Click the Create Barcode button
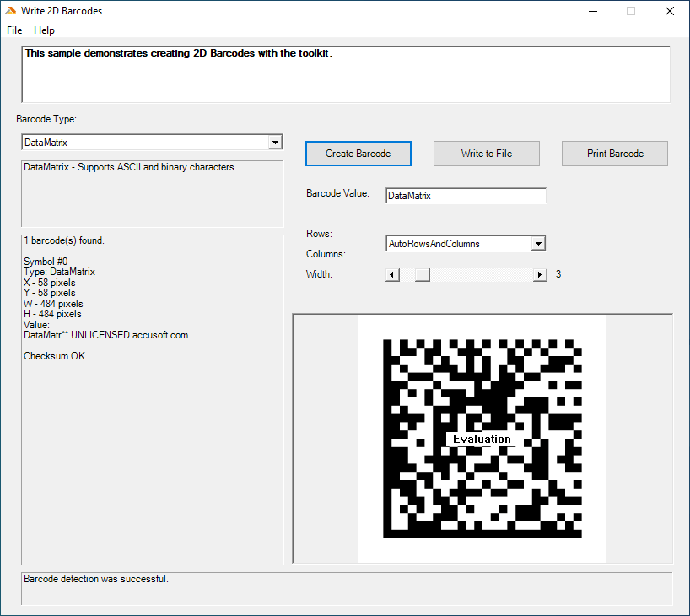Screen dimensions: 690x616 (358, 154)
